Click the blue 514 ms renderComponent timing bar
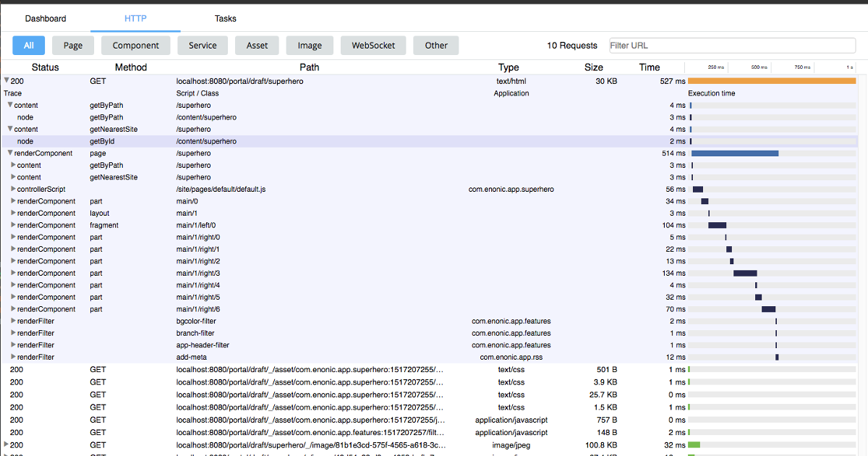 735,153
